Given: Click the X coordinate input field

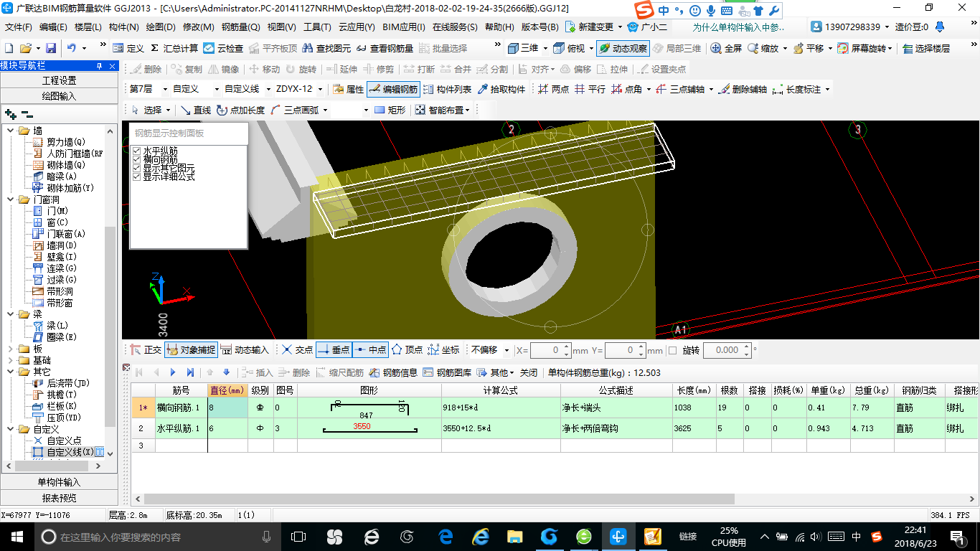Looking at the screenshot, I should tap(550, 350).
